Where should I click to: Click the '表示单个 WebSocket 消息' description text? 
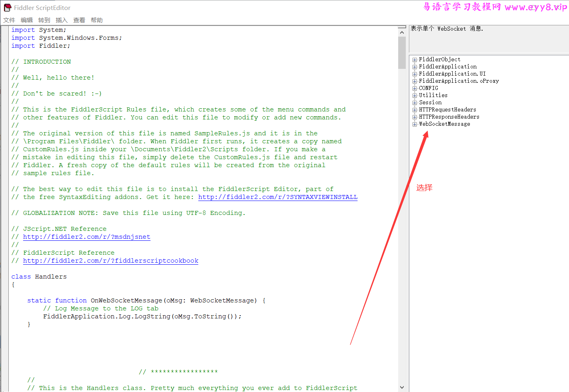click(x=447, y=29)
